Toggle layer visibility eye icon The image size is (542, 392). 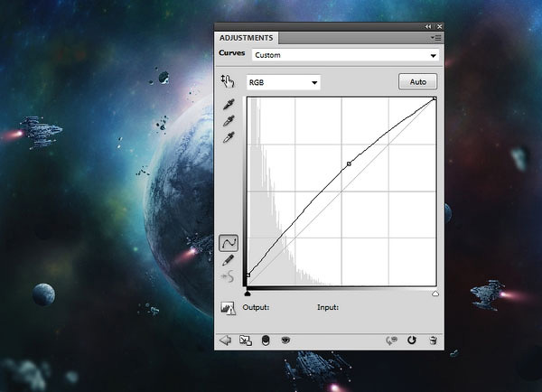tap(285, 341)
